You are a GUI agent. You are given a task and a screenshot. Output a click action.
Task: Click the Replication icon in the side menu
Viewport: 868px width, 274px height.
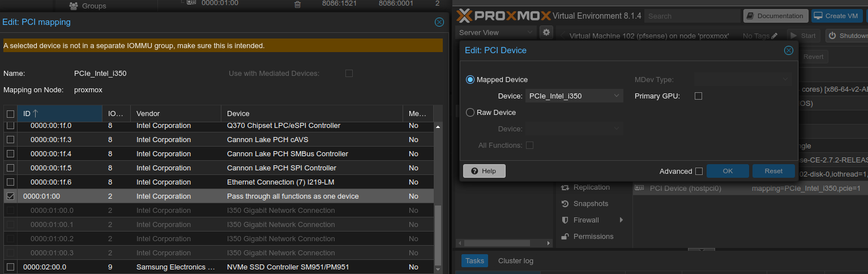coord(565,187)
